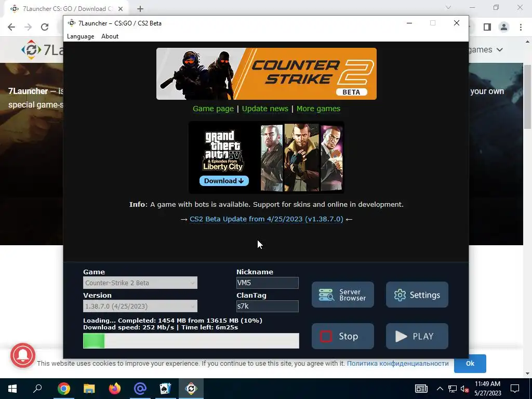Open launcher Settings with gear icon
Screen dimensions: 532x399
(x=417, y=295)
